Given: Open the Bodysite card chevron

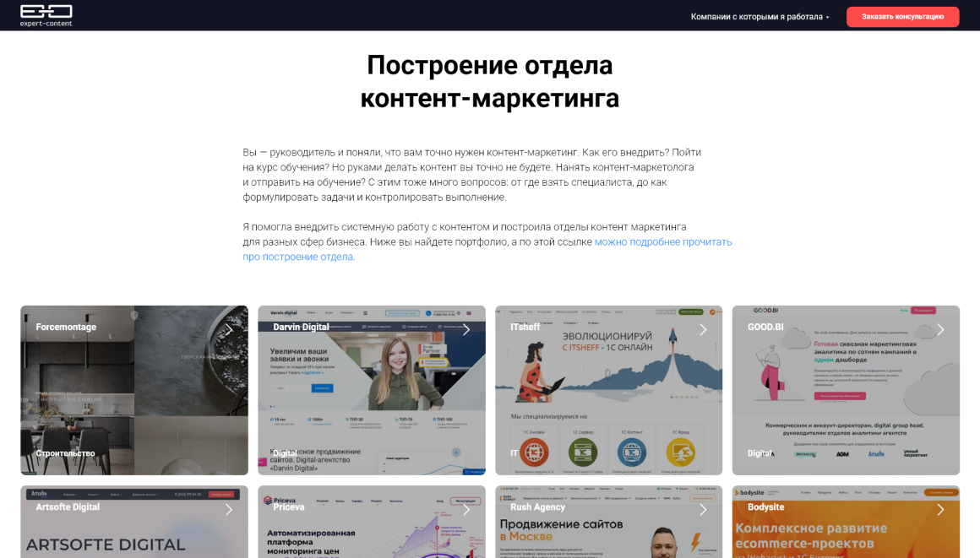Looking at the screenshot, I should [940, 510].
